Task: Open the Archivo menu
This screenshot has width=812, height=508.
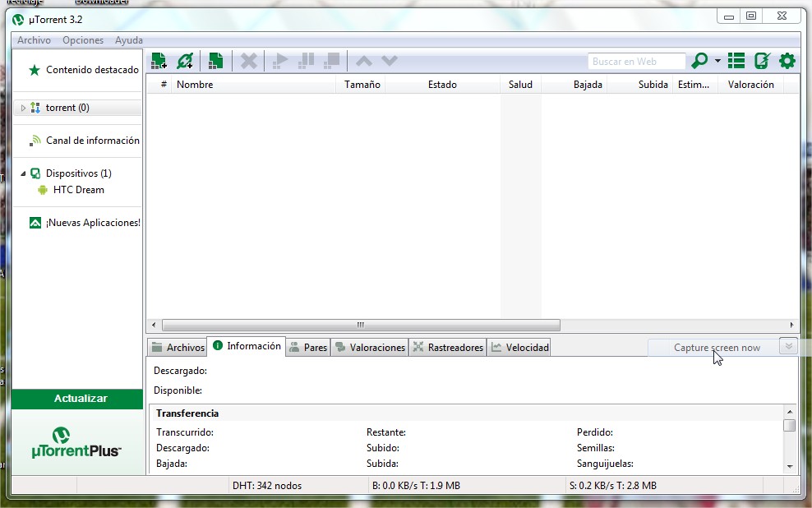Action: 35,40
